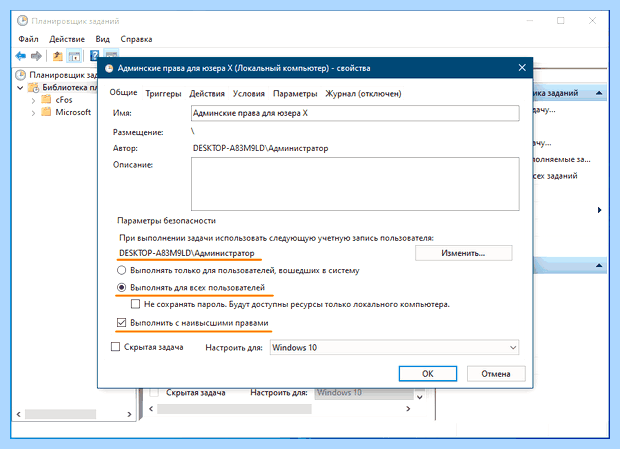The width and height of the screenshot is (620, 449).
Task: Collapse the top actions pane section arrow
Action: pos(599,93)
